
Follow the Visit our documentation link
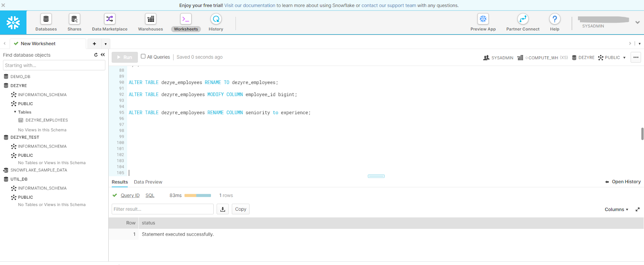click(250, 5)
